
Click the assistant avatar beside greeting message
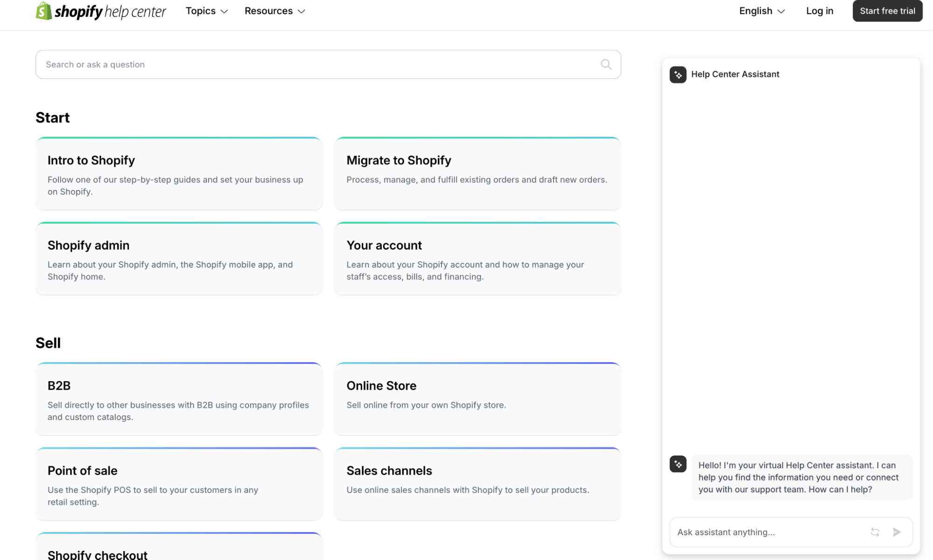point(678,464)
